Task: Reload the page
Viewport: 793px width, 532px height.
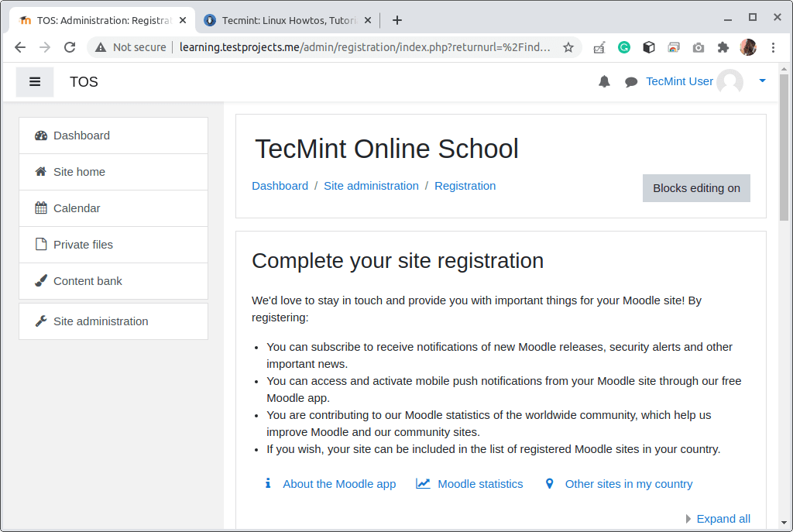Action: pyautogui.click(x=70, y=47)
